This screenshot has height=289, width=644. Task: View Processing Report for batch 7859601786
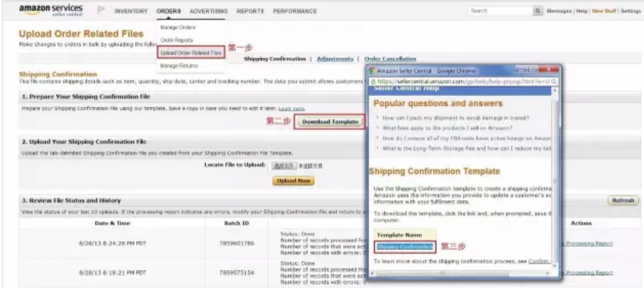[x=587, y=243]
